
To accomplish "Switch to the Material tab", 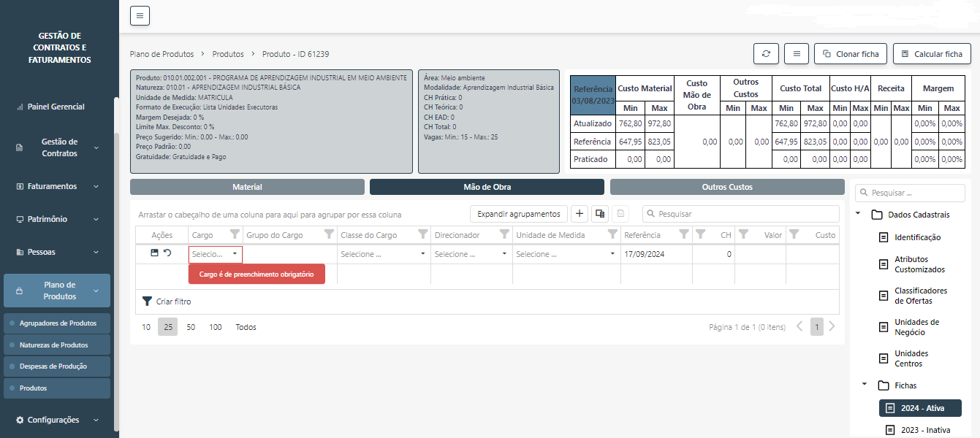I will 247,187.
